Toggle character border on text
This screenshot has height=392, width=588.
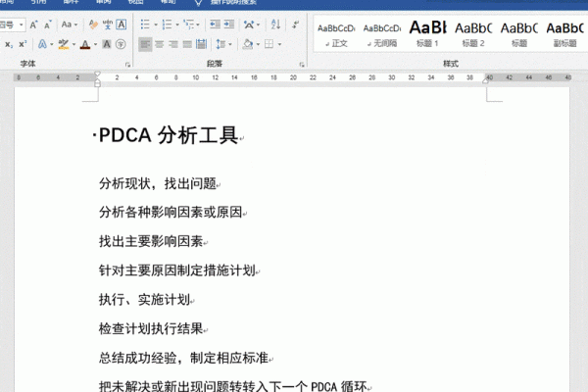[122, 24]
